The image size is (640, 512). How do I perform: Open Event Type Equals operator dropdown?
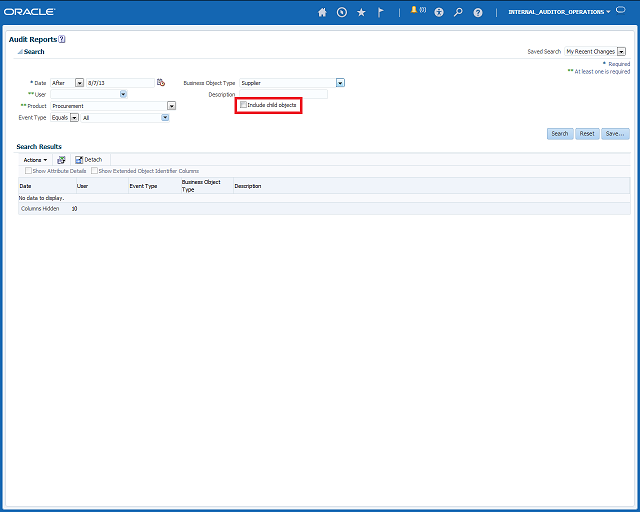click(74, 118)
